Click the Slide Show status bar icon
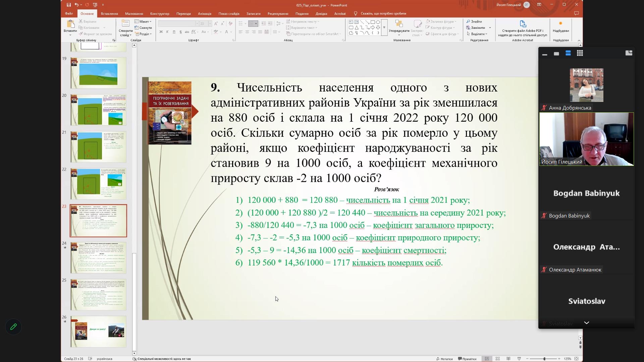The height and width of the screenshot is (362, 644). tap(519, 359)
